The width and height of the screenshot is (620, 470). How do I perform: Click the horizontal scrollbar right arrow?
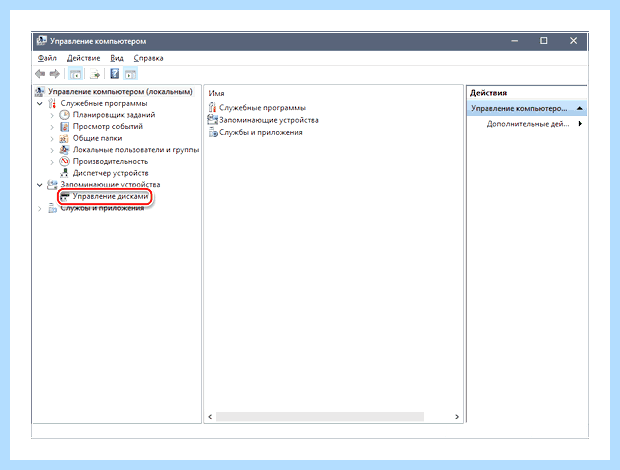pyautogui.click(x=457, y=417)
